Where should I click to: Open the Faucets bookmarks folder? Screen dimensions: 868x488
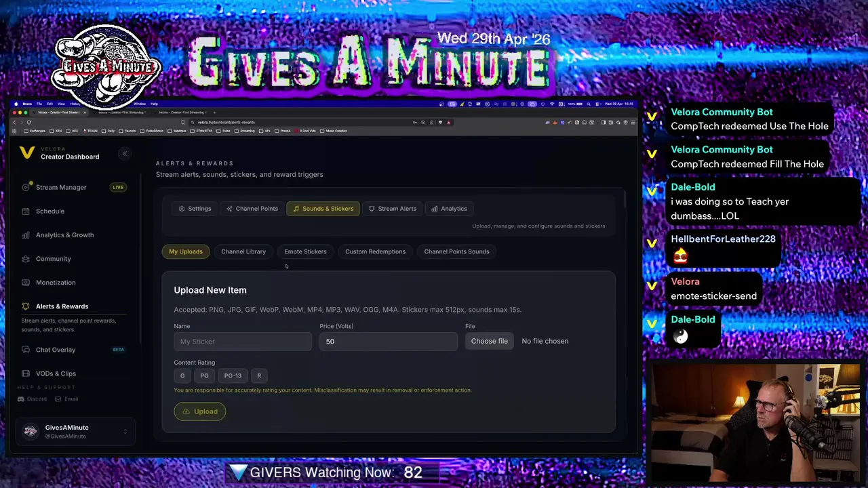(127, 131)
